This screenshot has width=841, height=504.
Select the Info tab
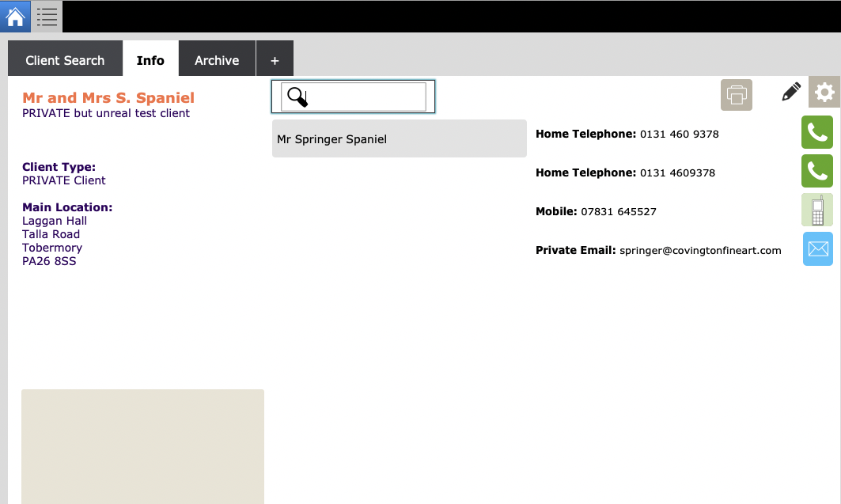pos(150,60)
